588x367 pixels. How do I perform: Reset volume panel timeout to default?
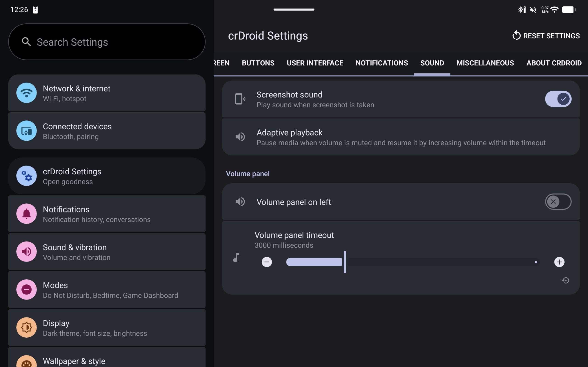click(x=565, y=281)
